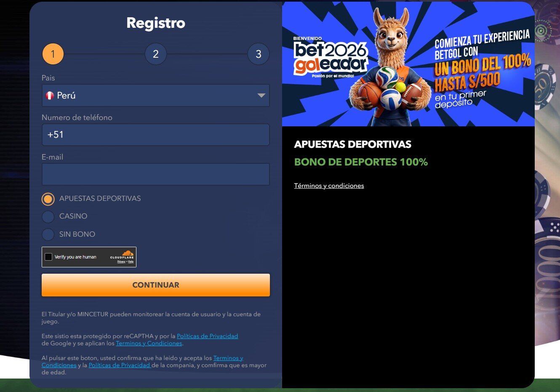The image size is (560, 392).
Task: Select the SIN BONO radio button
Action: (x=48, y=235)
